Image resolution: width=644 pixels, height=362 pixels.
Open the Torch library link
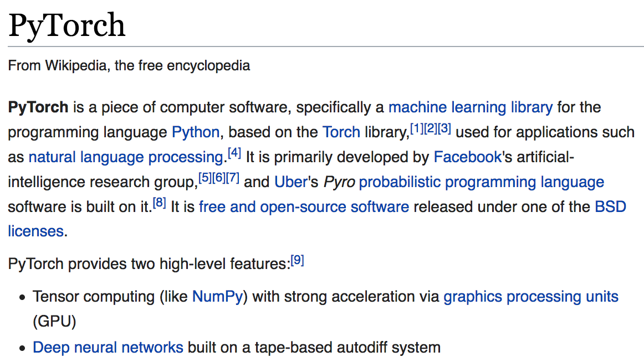(x=341, y=132)
